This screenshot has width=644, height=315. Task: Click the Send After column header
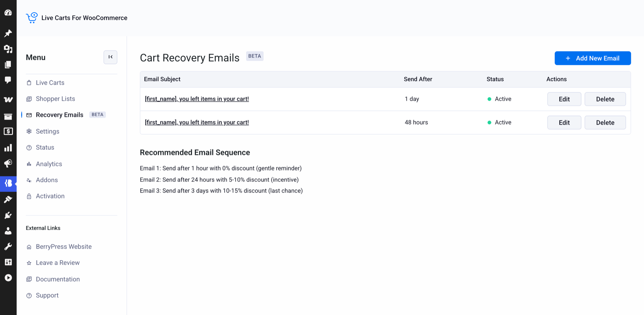[x=418, y=79]
